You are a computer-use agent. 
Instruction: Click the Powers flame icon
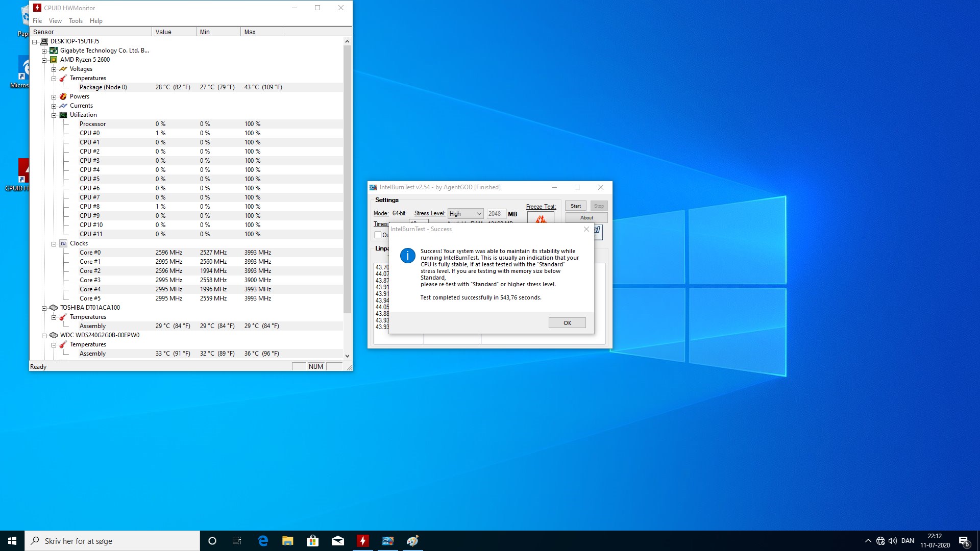click(63, 96)
